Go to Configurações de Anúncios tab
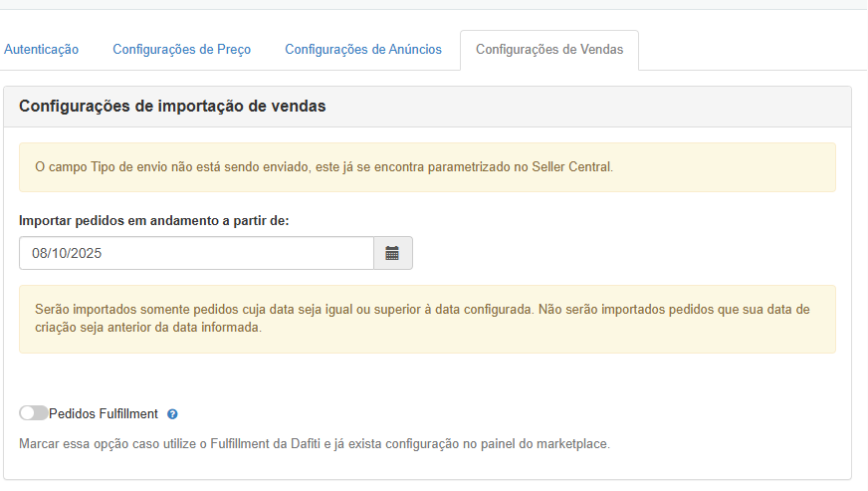The height and width of the screenshot is (491, 868). point(363,50)
